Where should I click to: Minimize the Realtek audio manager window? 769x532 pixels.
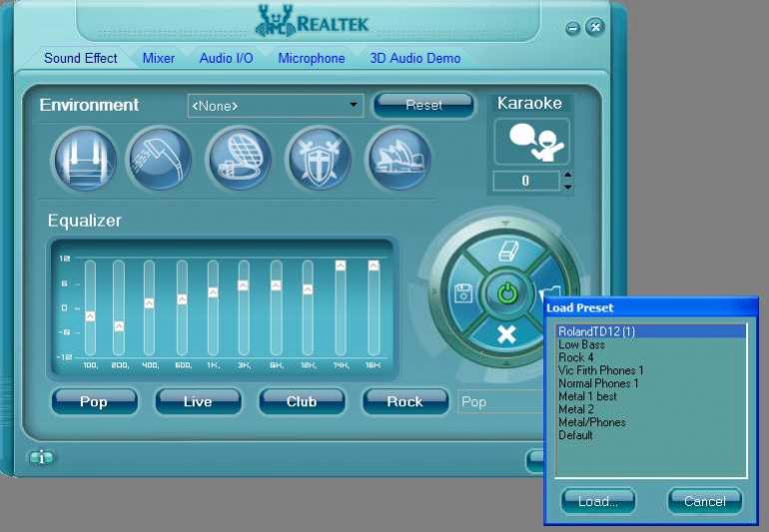point(572,28)
